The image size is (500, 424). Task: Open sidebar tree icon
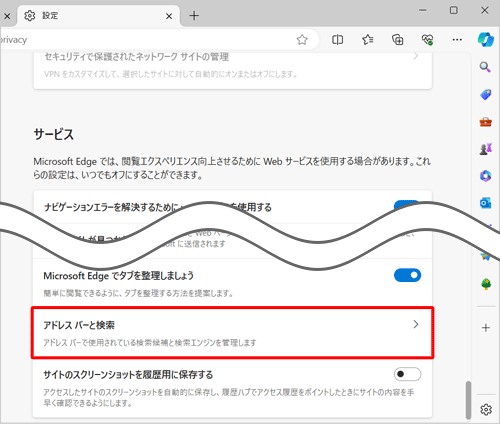486,284
